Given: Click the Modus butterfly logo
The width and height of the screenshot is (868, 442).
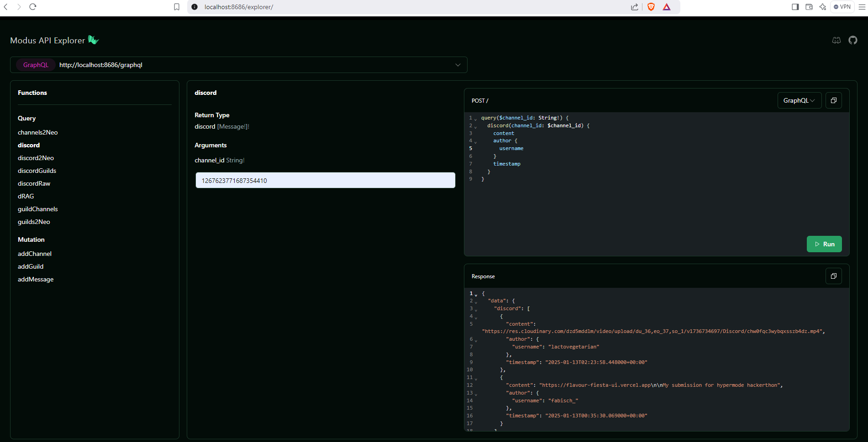Looking at the screenshot, I should point(93,40).
